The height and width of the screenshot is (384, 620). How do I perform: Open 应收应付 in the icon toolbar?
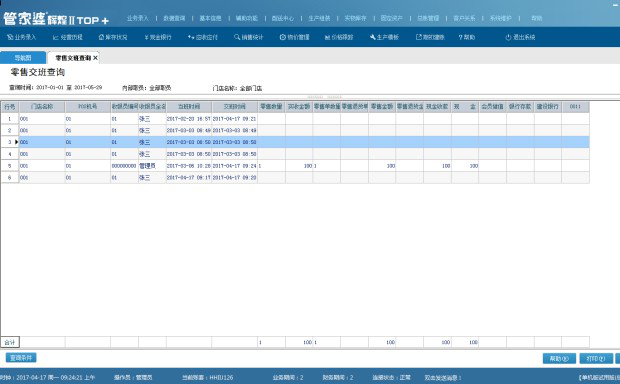202,37
